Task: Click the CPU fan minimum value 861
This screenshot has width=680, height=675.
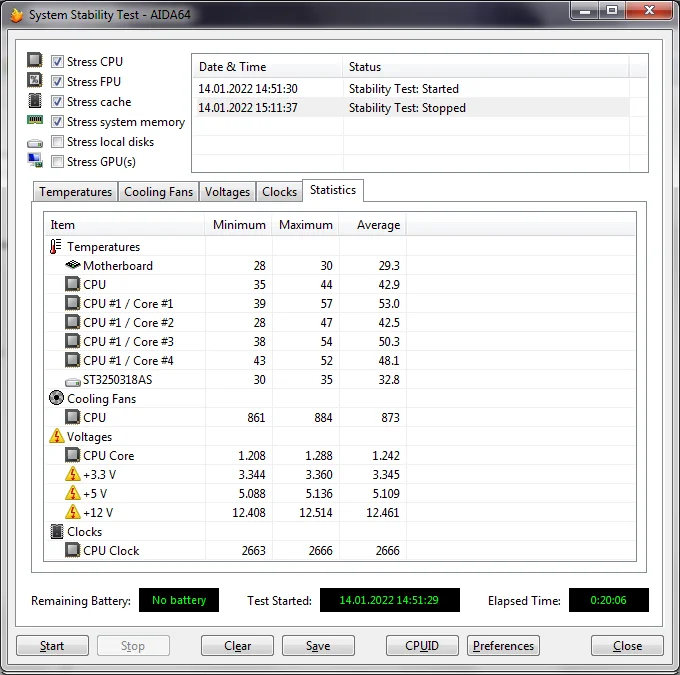Action: [256, 418]
